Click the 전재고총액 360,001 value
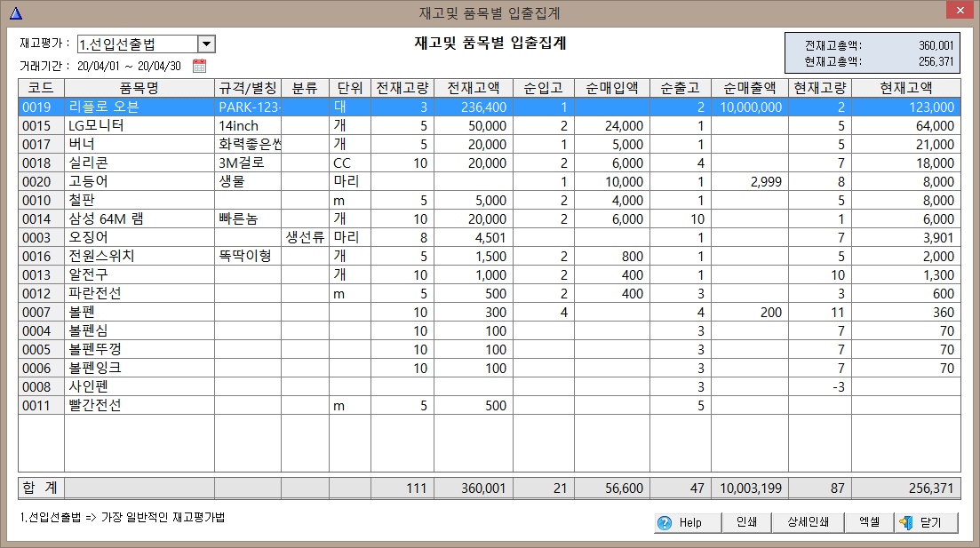Viewport: 980px width, 548px height. (x=936, y=45)
